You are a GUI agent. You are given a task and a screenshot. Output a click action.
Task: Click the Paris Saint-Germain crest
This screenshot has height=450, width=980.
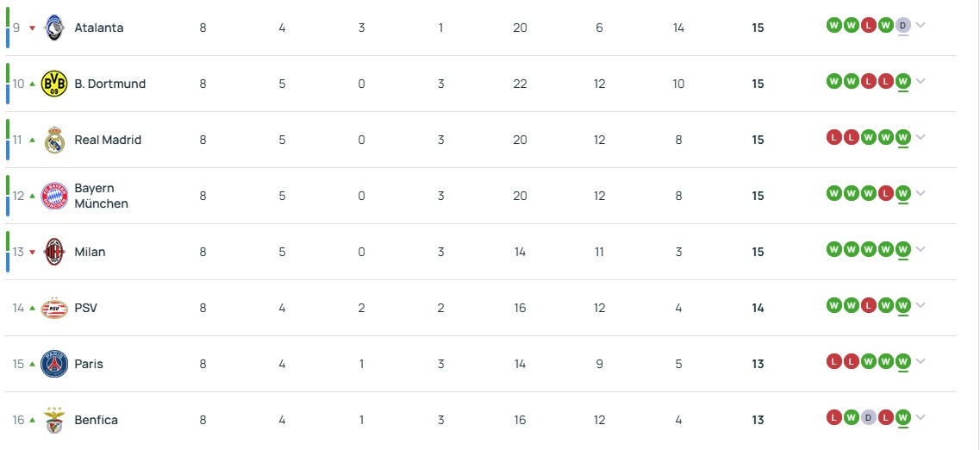pos(54,364)
